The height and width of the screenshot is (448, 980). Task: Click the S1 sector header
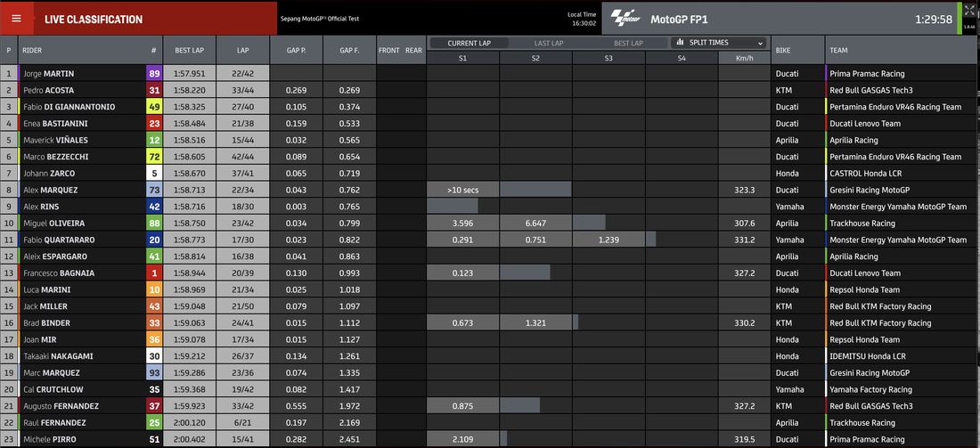tap(462, 58)
